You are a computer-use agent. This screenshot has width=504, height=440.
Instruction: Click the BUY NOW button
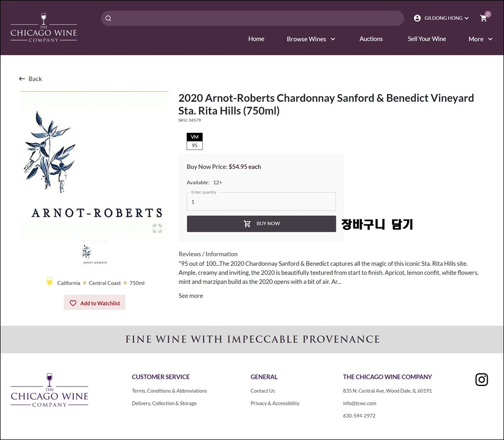pyautogui.click(x=261, y=224)
